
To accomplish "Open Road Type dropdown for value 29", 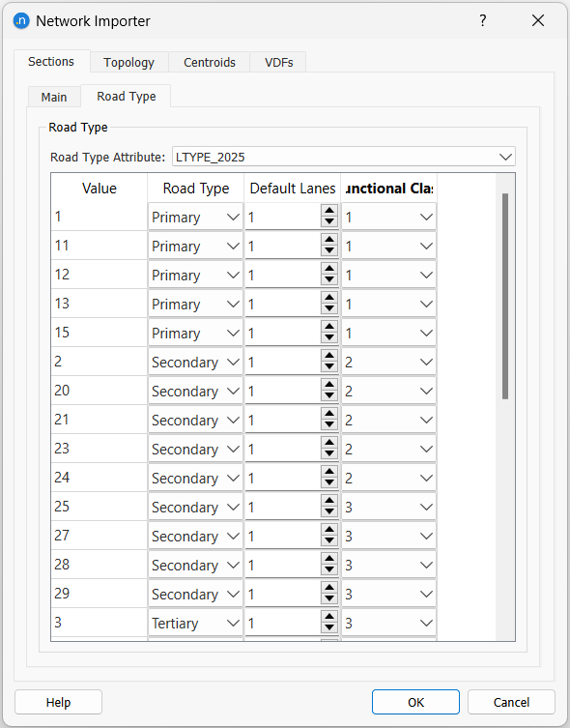I will (195, 594).
